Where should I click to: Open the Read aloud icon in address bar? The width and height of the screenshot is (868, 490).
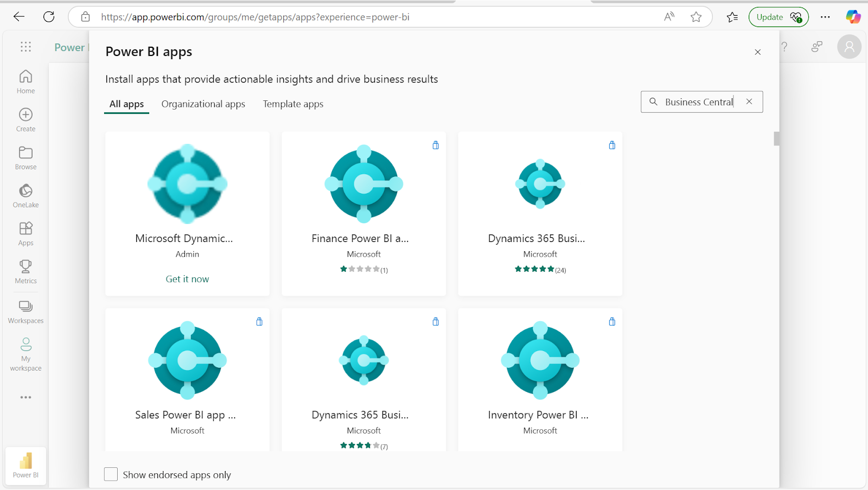coord(669,17)
